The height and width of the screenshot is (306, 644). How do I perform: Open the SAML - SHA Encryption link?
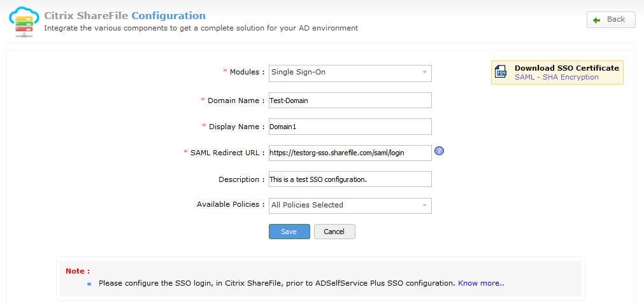556,77
